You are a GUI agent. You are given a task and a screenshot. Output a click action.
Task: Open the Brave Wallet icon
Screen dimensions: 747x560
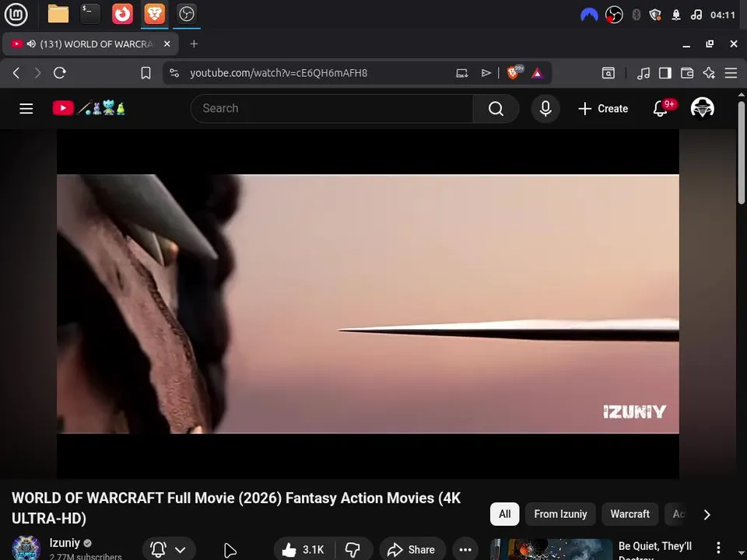coord(687,73)
